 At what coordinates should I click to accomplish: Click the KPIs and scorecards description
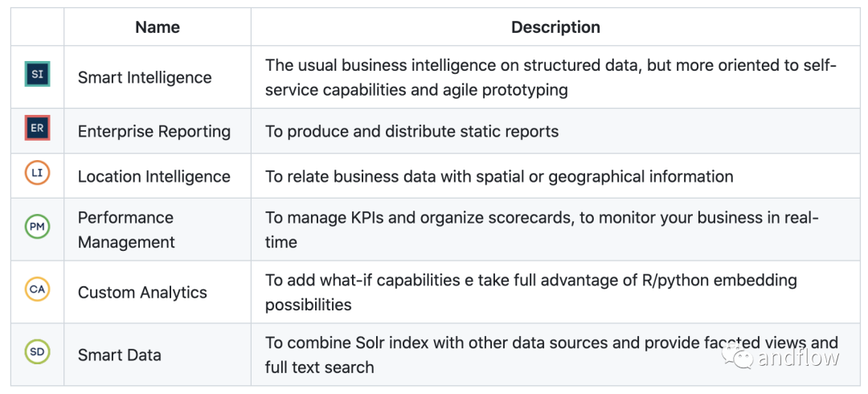click(541, 230)
